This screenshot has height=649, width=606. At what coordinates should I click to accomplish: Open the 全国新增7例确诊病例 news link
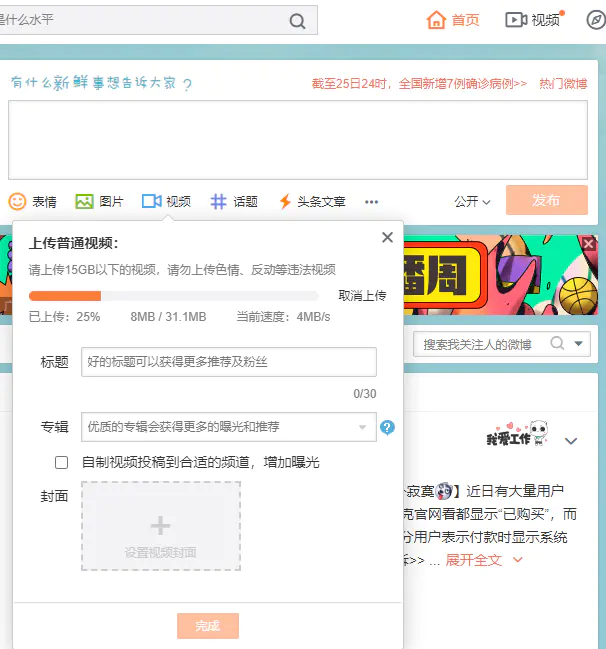tap(419, 84)
